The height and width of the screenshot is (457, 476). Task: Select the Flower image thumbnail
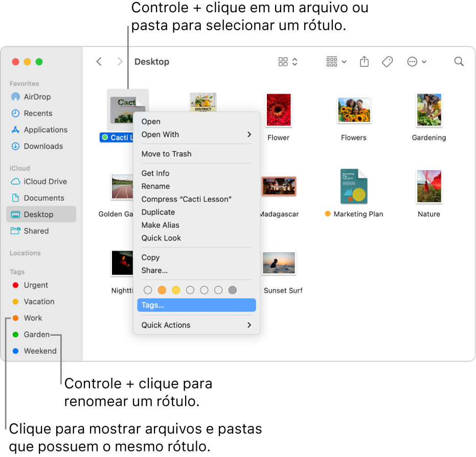pos(279,109)
